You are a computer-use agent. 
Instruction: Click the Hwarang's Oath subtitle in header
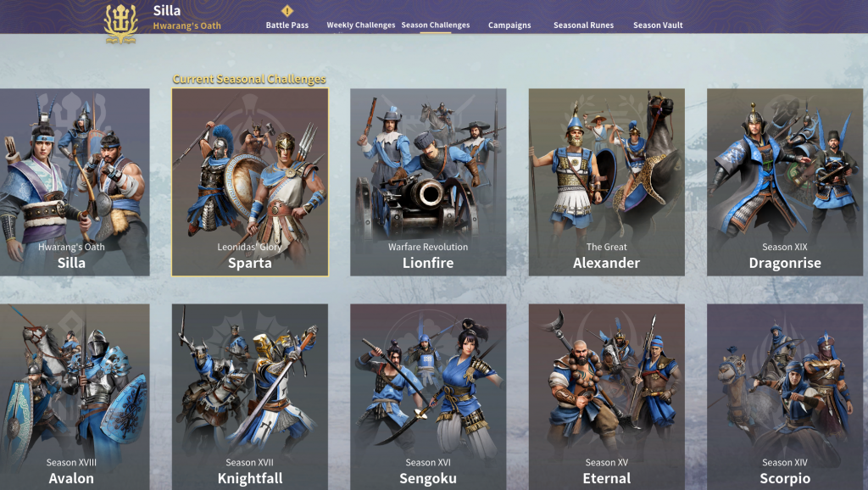coord(187,25)
